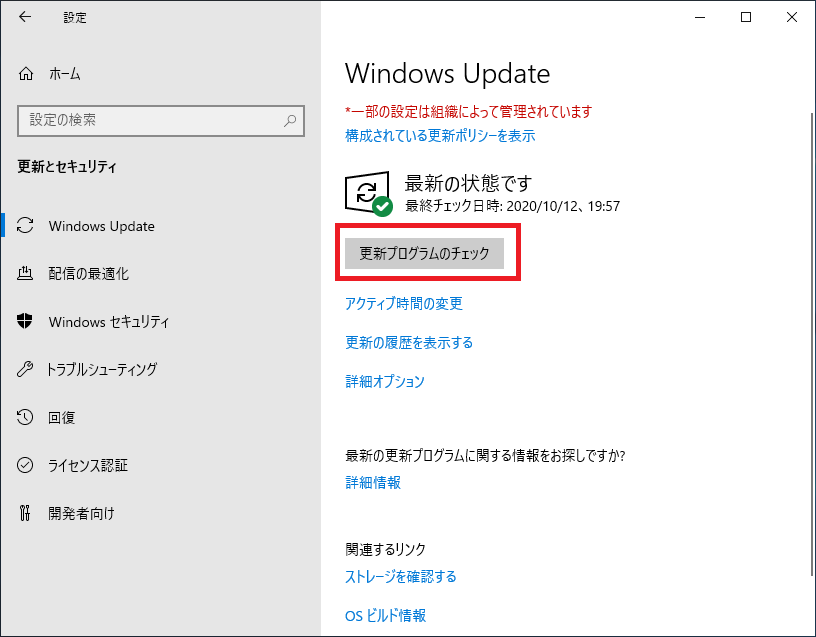Open 詳細情報 link
816x637 pixels.
[x=373, y=482]
